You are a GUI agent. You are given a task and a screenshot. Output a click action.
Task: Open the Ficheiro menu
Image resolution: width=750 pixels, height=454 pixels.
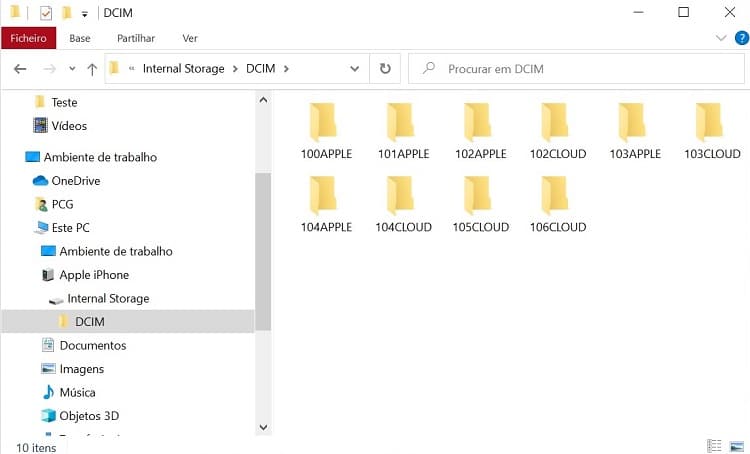point(29,38)
